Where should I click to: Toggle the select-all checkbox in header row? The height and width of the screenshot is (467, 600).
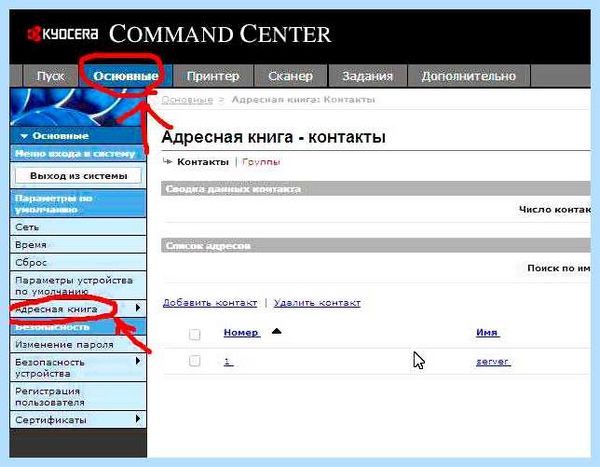click(194, 334)
